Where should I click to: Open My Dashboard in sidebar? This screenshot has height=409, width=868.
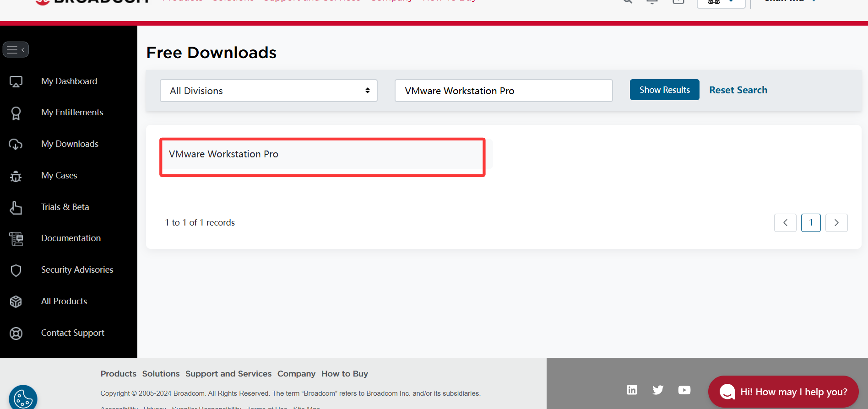69,81
